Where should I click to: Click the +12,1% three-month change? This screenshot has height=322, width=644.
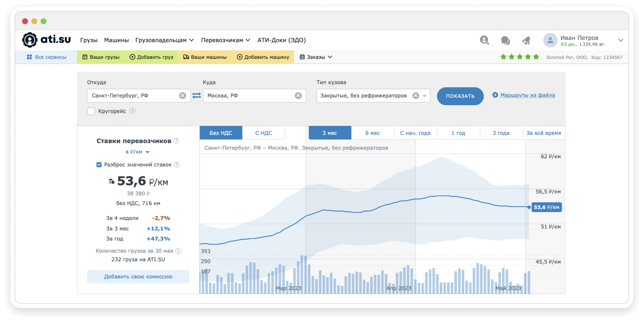point(158,228)
